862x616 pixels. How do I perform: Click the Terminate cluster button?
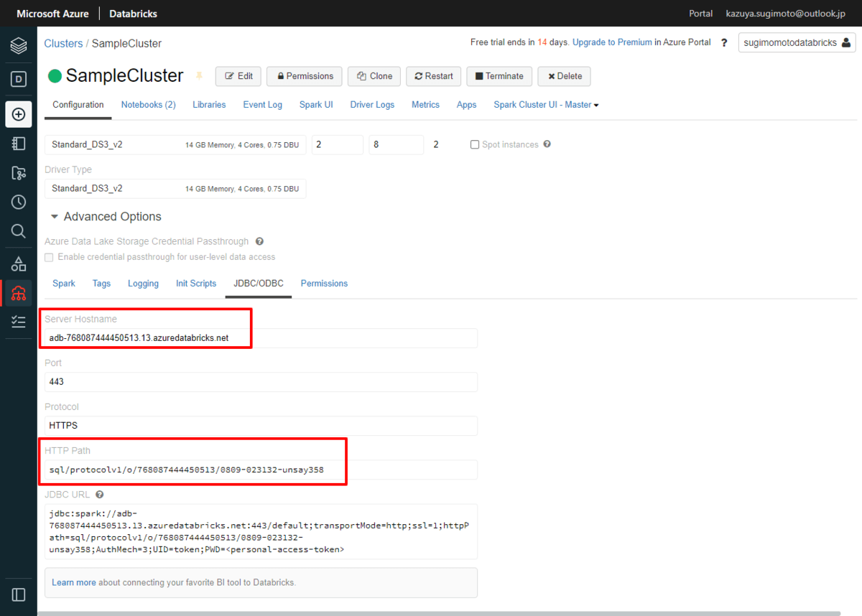tap(499, 76)
